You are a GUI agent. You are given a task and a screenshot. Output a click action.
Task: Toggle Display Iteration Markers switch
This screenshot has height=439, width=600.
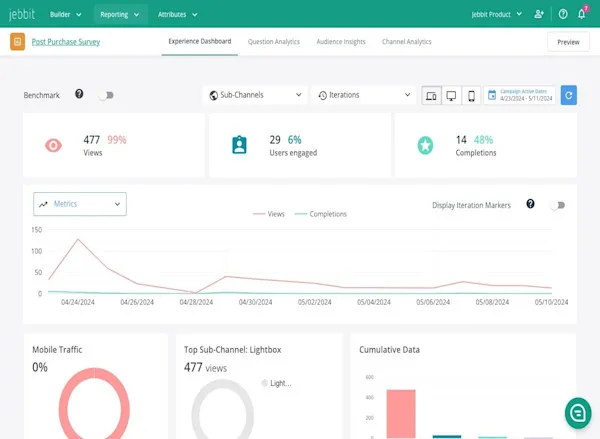coord(558,205)
